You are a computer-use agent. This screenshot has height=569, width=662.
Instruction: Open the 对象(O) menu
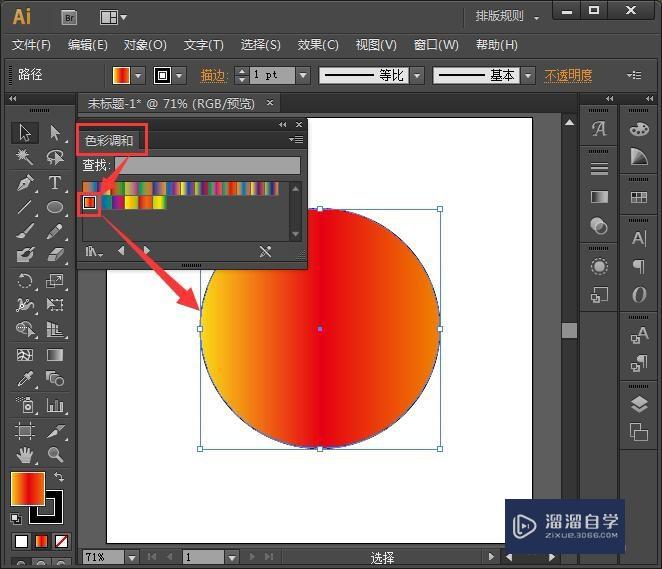point(145,45)
